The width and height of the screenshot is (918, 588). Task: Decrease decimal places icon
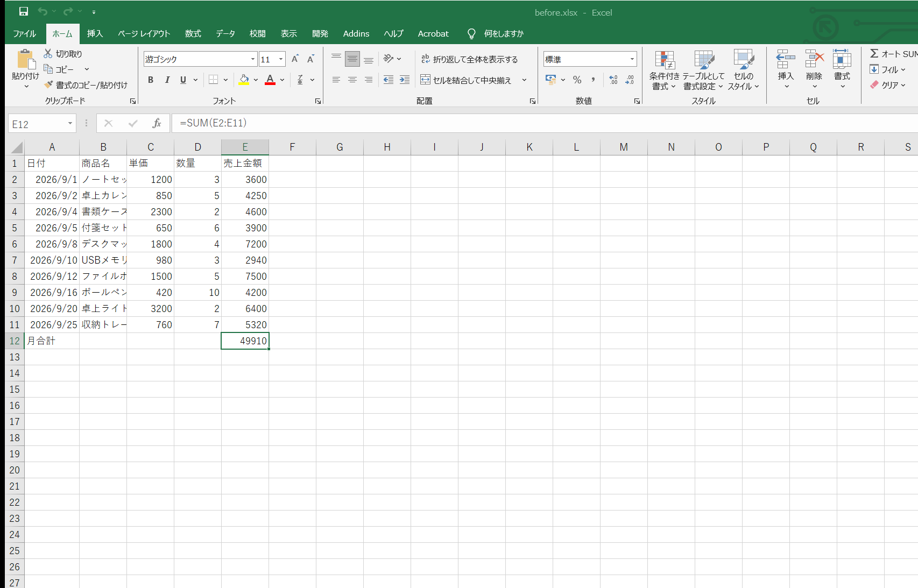630,80
